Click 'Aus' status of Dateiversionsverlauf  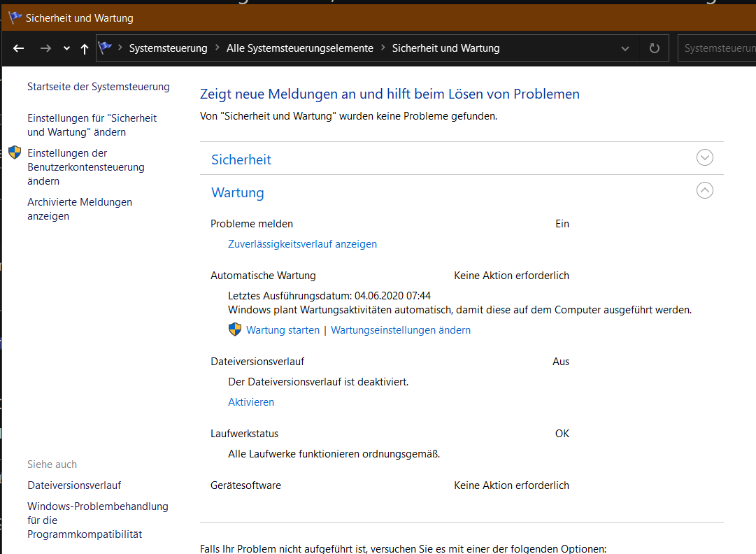tap(561, 362)
